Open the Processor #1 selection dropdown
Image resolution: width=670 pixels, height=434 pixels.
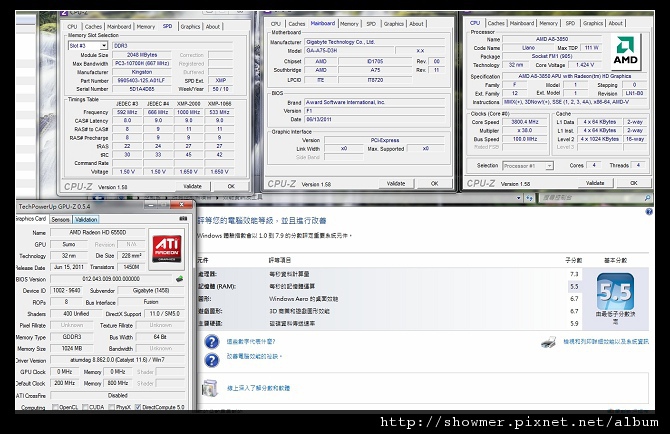coord(550,166)
